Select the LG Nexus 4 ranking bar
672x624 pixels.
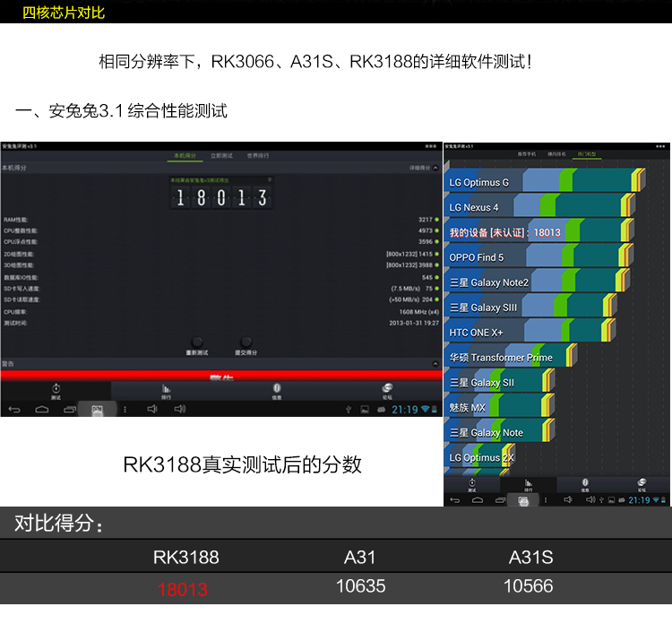[539, 205]
